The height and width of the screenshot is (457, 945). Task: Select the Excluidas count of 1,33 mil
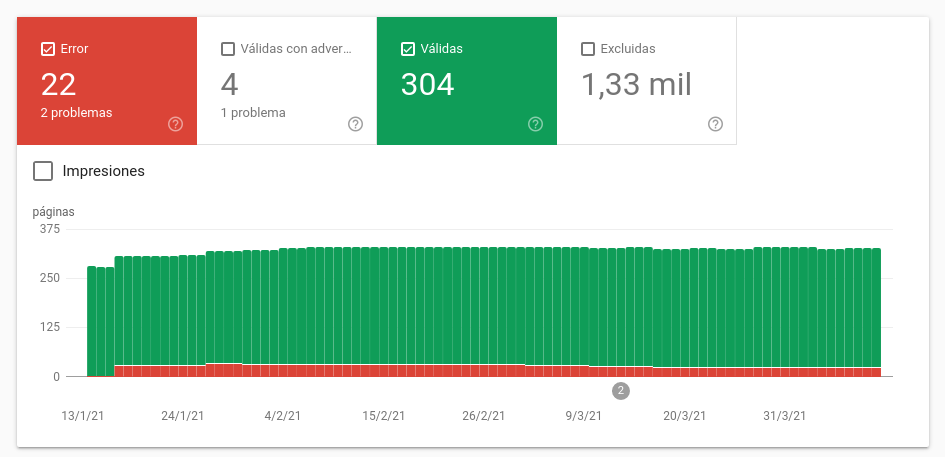(636, 85)
